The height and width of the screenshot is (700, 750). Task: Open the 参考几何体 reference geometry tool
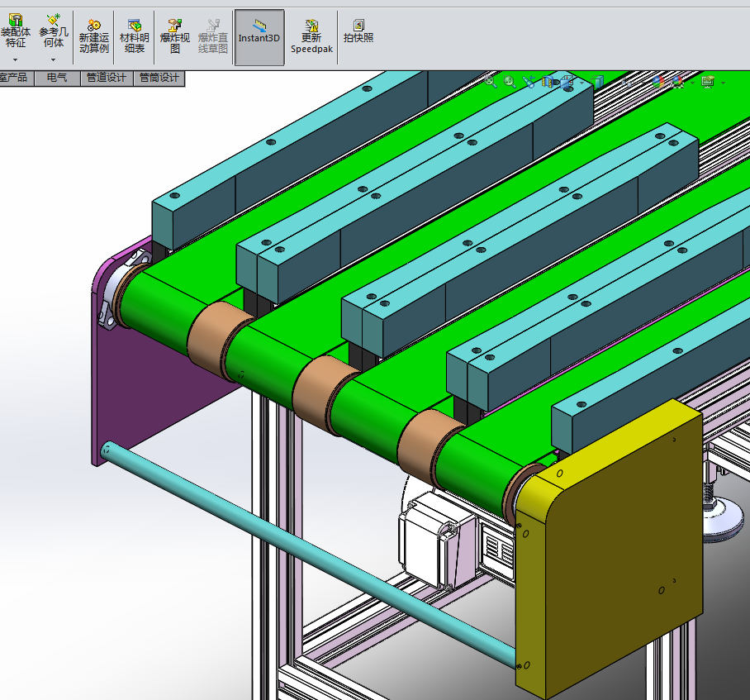coord(54,31)
